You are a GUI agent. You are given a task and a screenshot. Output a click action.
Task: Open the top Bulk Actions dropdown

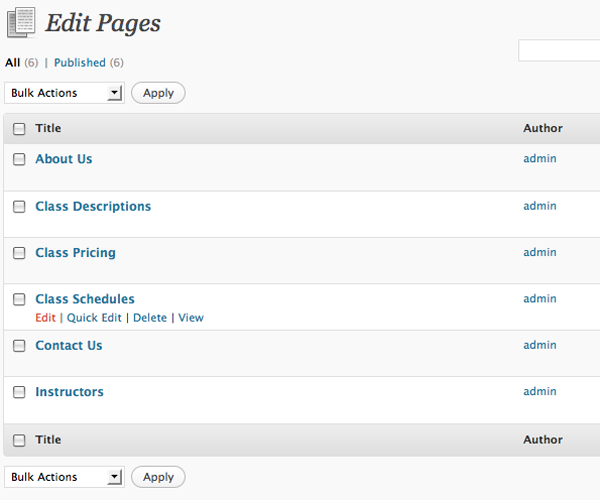pyautogui.click(x=64, y=93)
